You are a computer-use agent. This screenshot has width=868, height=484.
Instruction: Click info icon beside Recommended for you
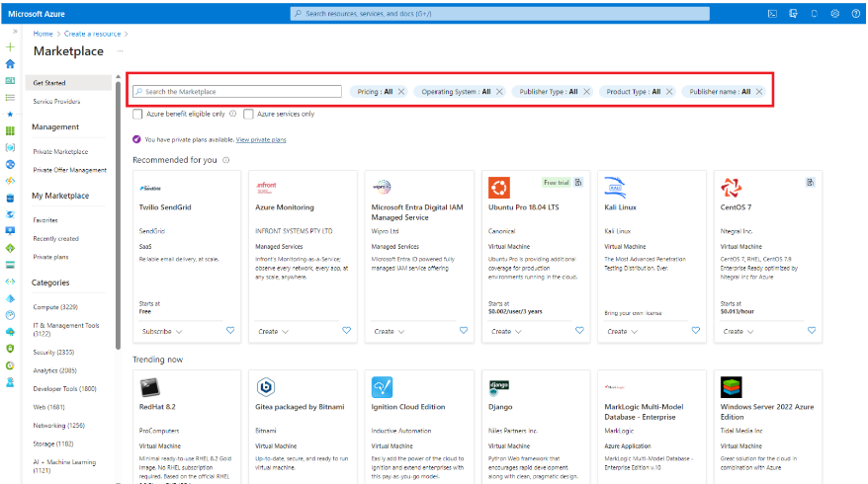225,160
